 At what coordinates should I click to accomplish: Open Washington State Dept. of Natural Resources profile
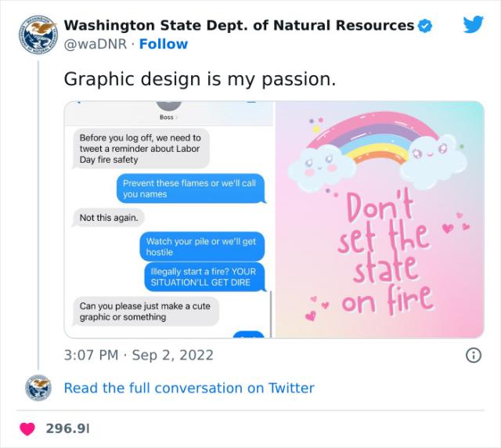pos(238,25)
